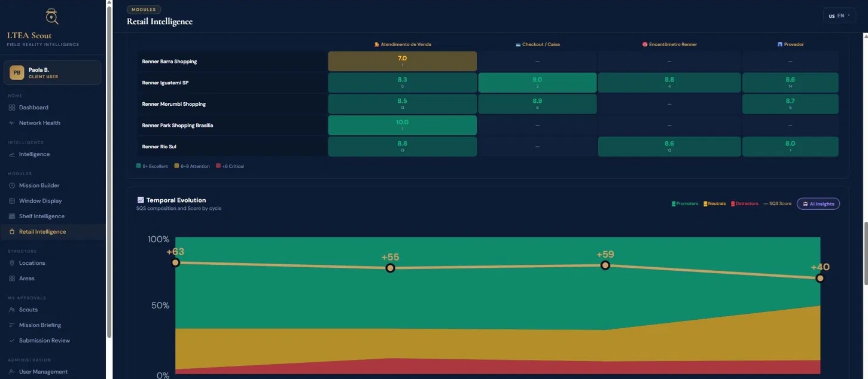Click the 100% axis label
The width and height of the screenshot is (868, 379).
tap(159, 239)
